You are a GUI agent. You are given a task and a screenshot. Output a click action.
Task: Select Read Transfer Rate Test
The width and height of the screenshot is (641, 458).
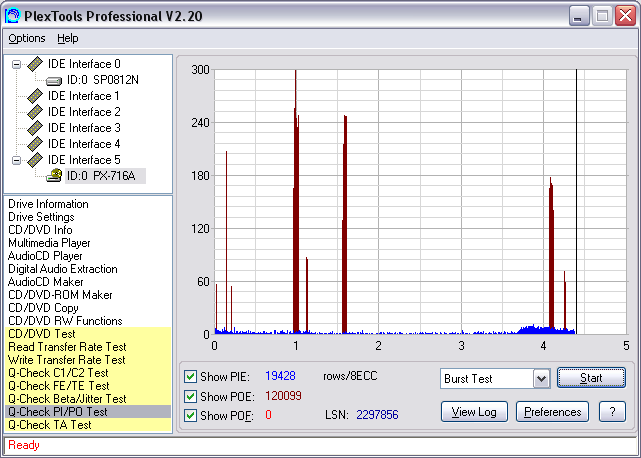click(88, 347)
